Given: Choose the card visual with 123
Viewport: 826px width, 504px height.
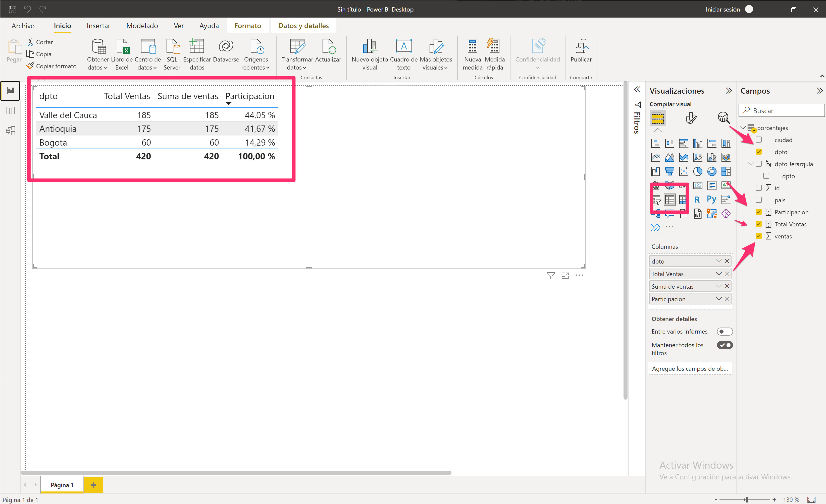Looking at the screenshot, I should click(x=698, y=185).
